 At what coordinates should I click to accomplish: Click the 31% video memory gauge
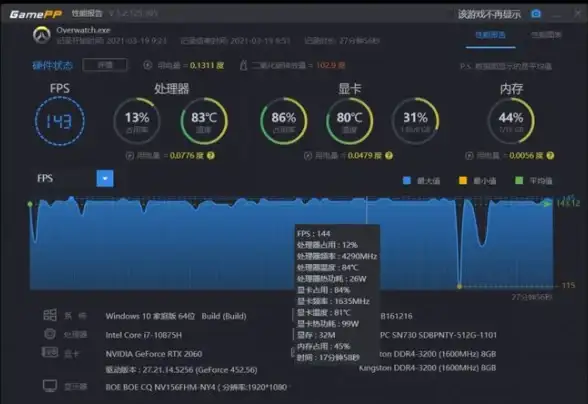(x=416, y=121)
